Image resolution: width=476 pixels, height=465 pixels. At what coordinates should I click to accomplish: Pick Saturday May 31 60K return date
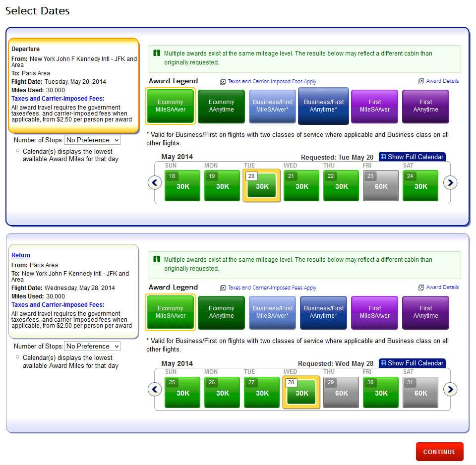pyautogui.click(x=420, y=392)
